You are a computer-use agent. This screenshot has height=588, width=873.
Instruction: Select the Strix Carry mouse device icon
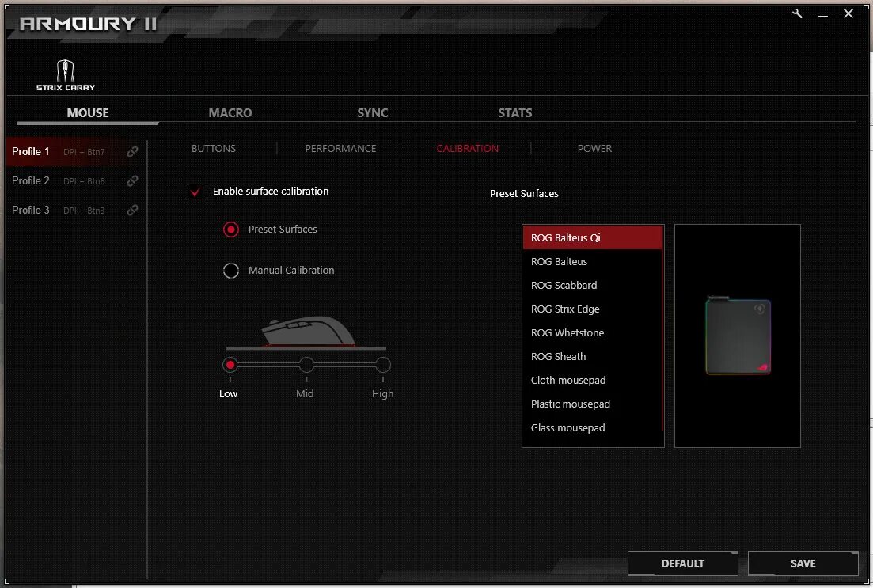click(x=66, y=75)
